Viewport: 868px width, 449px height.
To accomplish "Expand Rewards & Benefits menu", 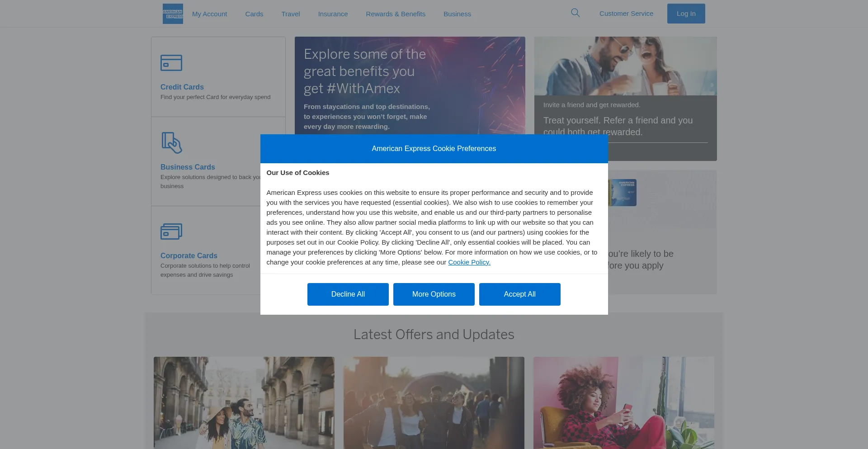I will point(396,14).
